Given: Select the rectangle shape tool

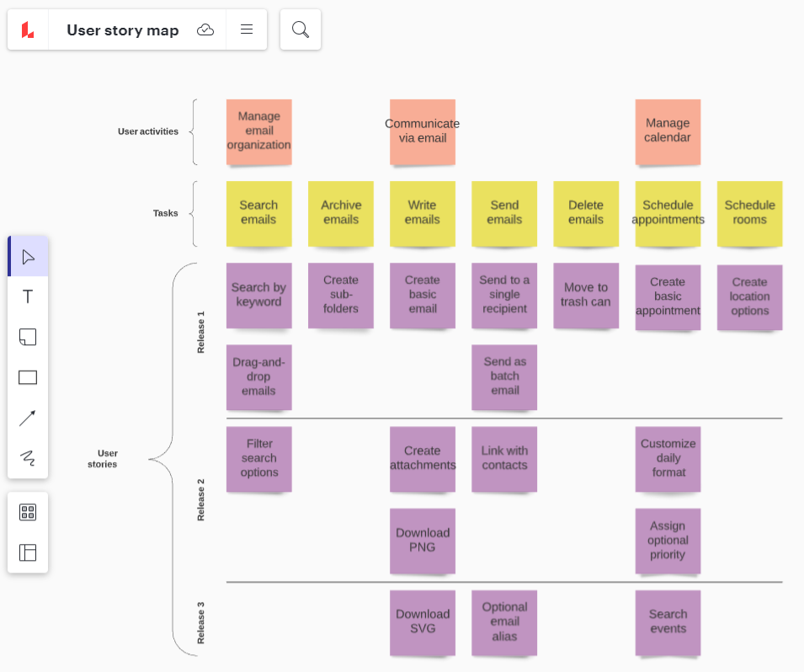Looking at the screenshot, I should pyautogui.click(x=28, y=377).
